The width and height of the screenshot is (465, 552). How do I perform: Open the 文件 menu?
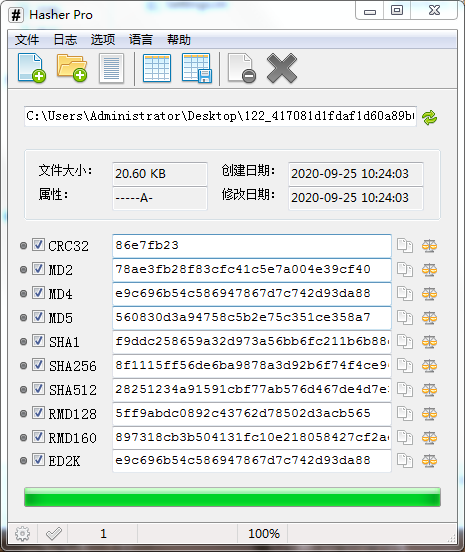27,39
